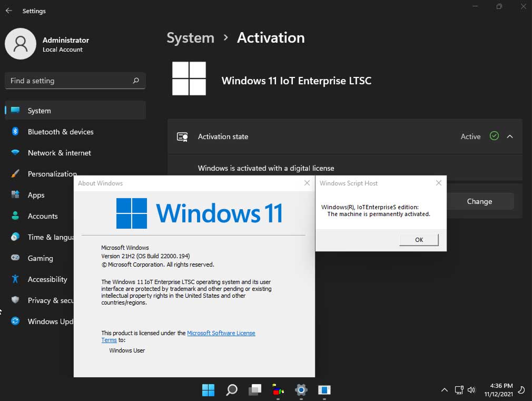
Task: Click the Network wifi icon in sidebar
Action: pyautogui.click(x=15, y=152)
